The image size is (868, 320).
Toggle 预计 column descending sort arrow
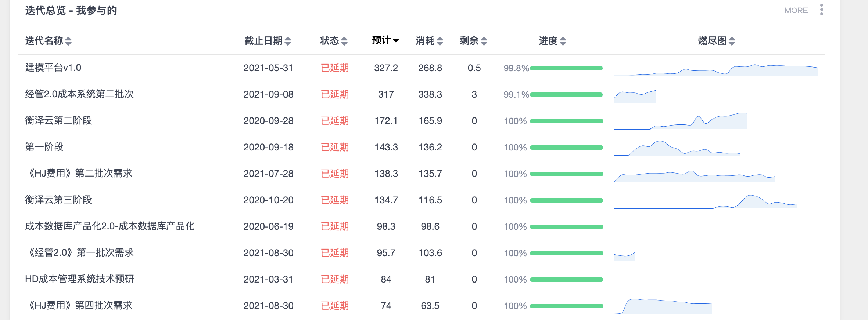pos(396,41)
